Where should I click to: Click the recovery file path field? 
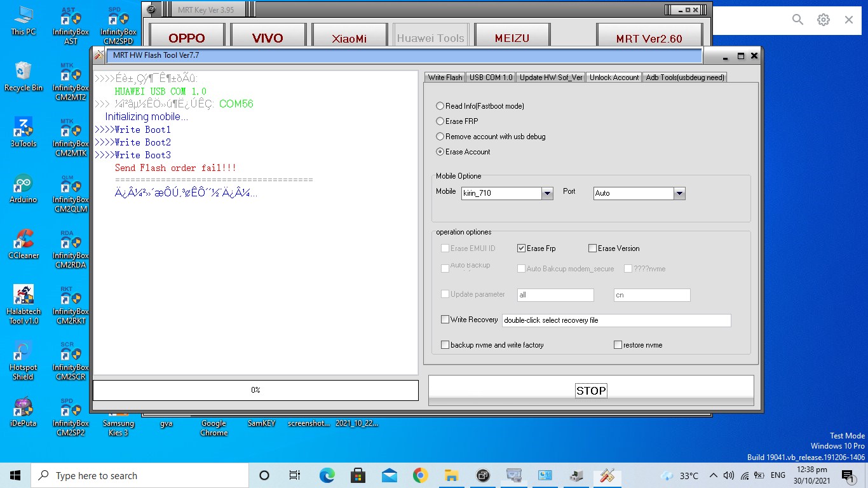(x=616, y=320)
